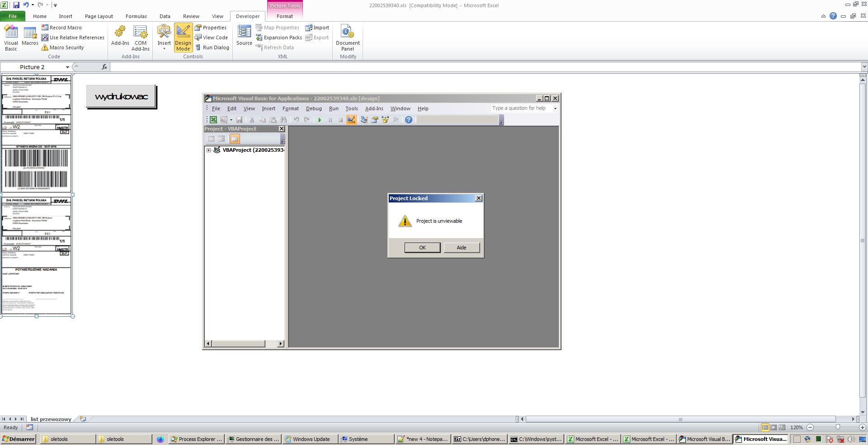868x445 pixels.
Task: Click Aide button in Project Locked dialog
Action: tap(462, 248)
